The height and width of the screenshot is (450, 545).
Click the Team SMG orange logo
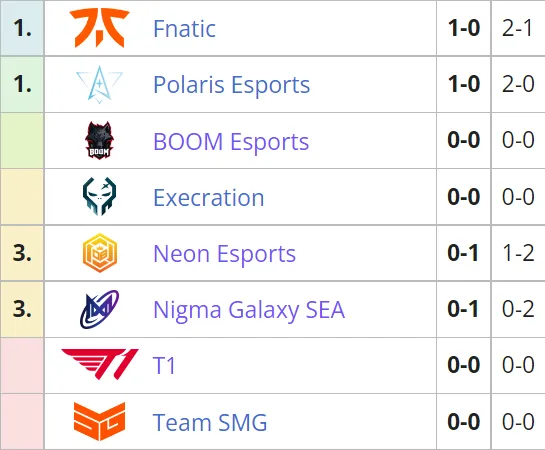tap(99, 422)
